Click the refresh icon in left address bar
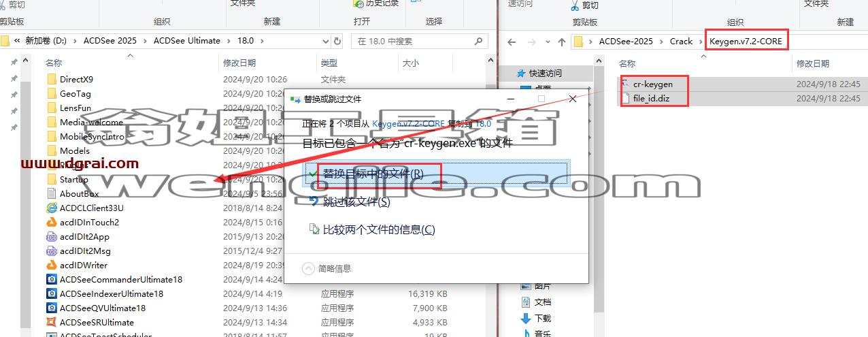The height and width of the screenshot is (337, 868). coord(337,41)
